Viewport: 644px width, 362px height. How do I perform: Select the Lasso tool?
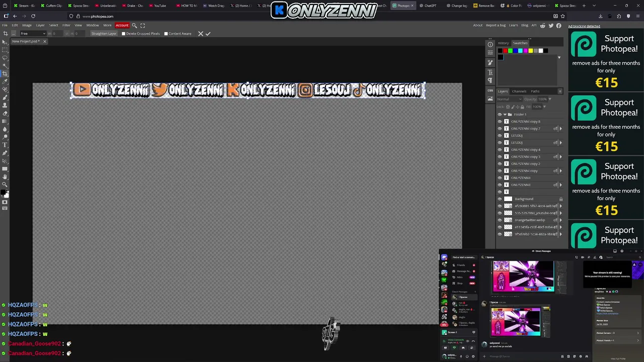click(5, 58)
